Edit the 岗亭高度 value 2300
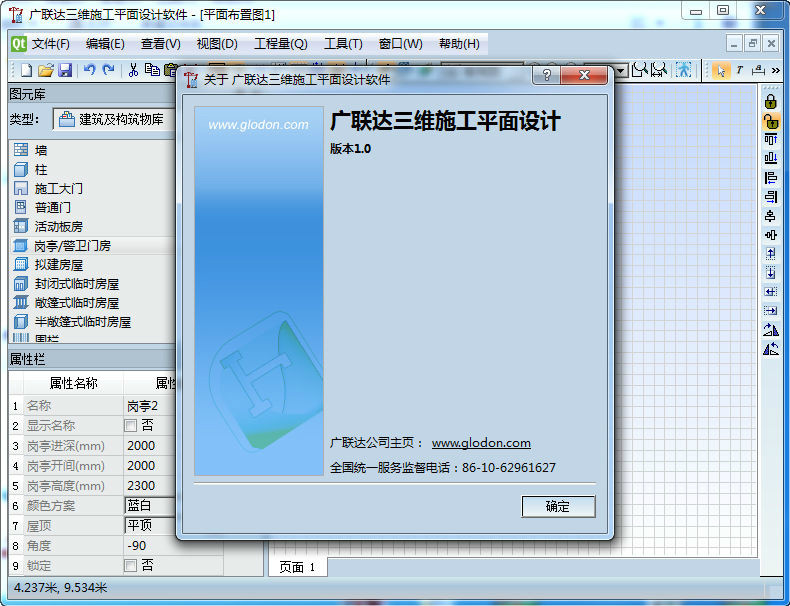Image resolution: width=790 pixels, height=606 pixels. 150,486
